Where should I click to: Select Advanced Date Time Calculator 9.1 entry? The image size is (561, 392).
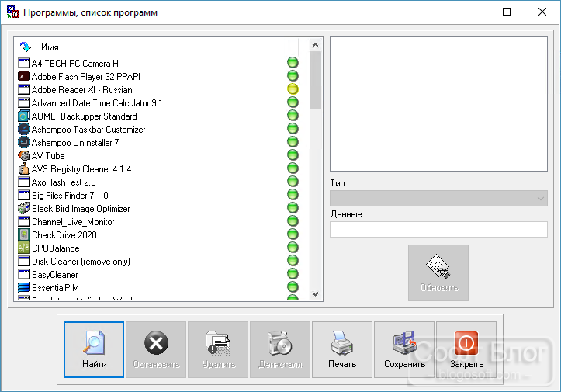(97, 103)
